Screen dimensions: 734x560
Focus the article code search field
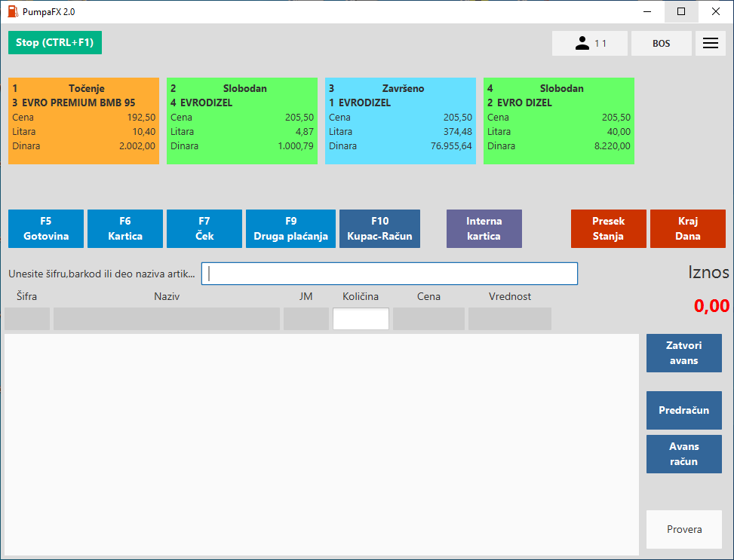pos(389,274)
